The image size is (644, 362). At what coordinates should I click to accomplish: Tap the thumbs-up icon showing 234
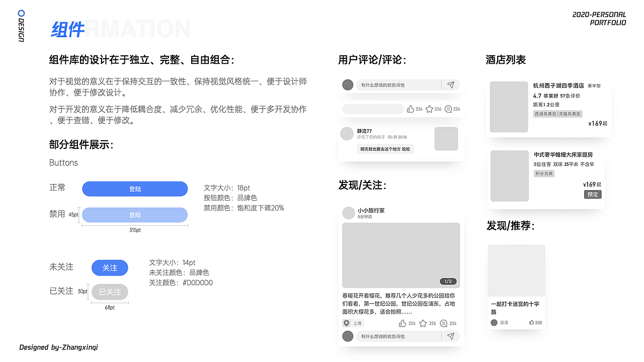pyautogui.click(x=411, y=109)
